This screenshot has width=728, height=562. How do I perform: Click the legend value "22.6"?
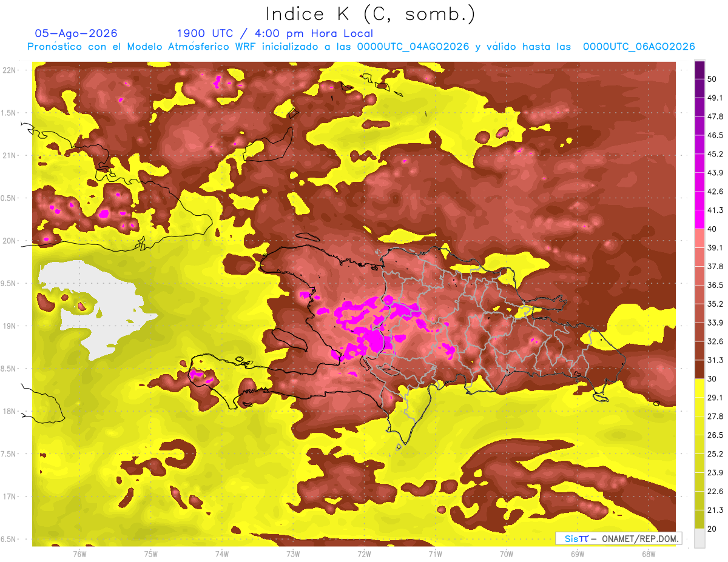(x=715, y=492)
